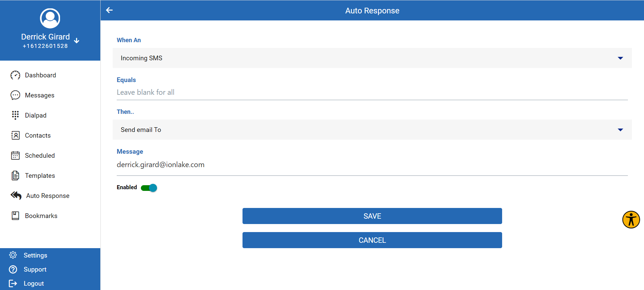Click the Contacts book icon

coord(15,135)
